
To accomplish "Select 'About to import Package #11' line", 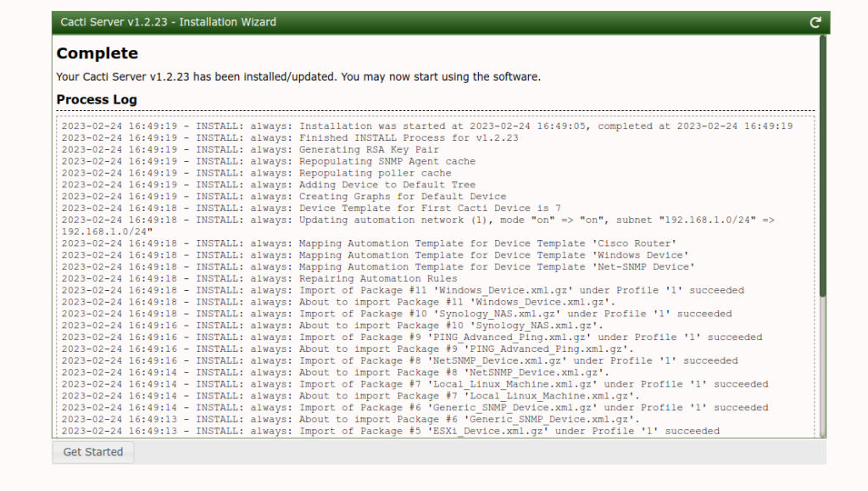I will point(338,302).
